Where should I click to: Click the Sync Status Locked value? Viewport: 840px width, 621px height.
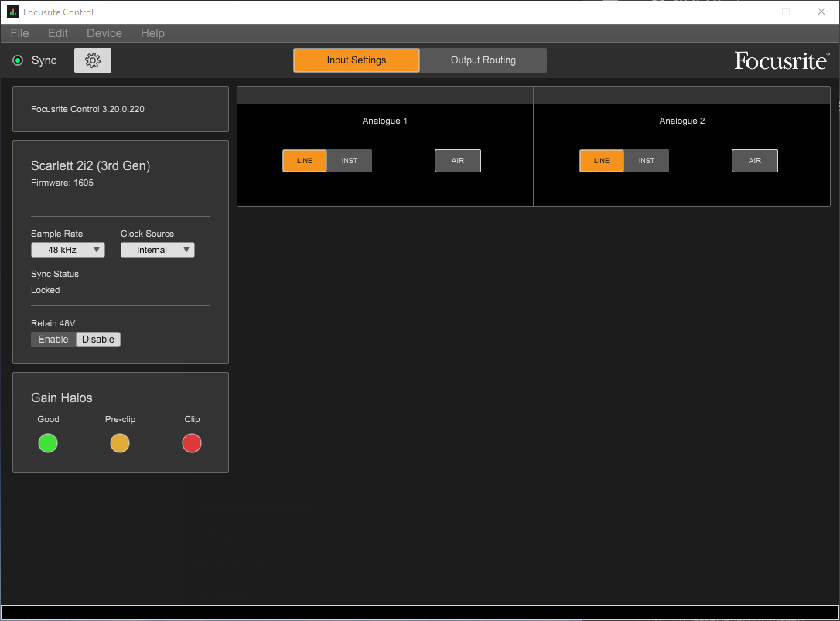tap(45, 290)
